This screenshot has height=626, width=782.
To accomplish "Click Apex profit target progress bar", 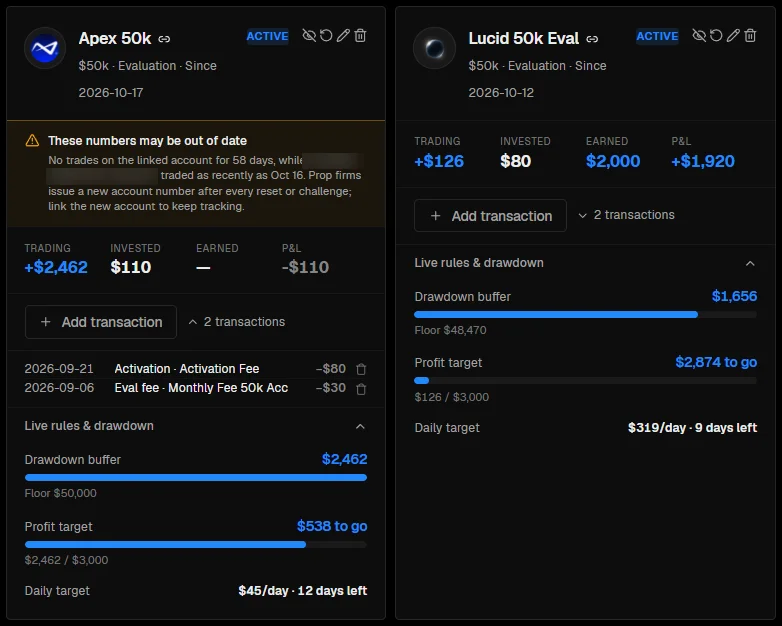I will tap(196, 545).
